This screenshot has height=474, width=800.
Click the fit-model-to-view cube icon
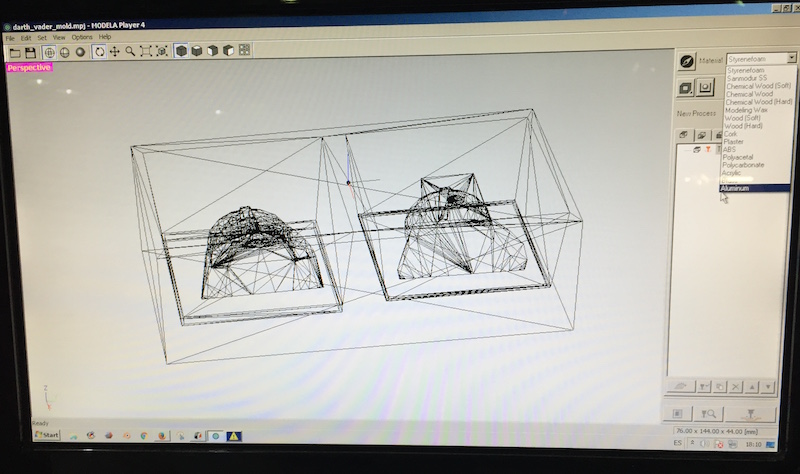click(162, 51)
